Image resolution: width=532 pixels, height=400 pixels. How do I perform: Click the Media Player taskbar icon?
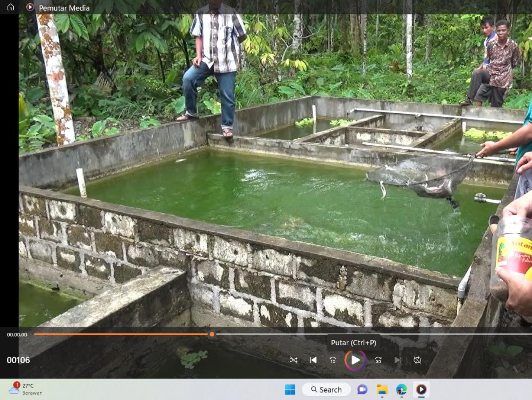[x=421, y=389]
